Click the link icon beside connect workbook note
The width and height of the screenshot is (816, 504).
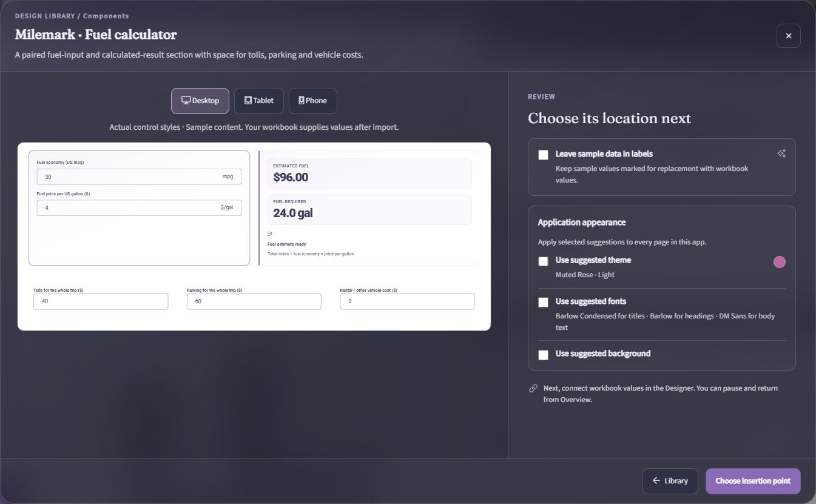tap(533, 388)
